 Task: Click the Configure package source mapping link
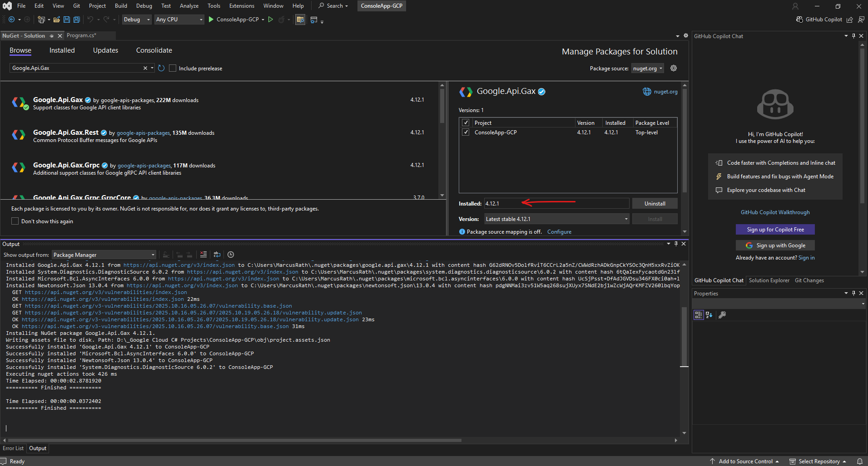tap(559, 232)
